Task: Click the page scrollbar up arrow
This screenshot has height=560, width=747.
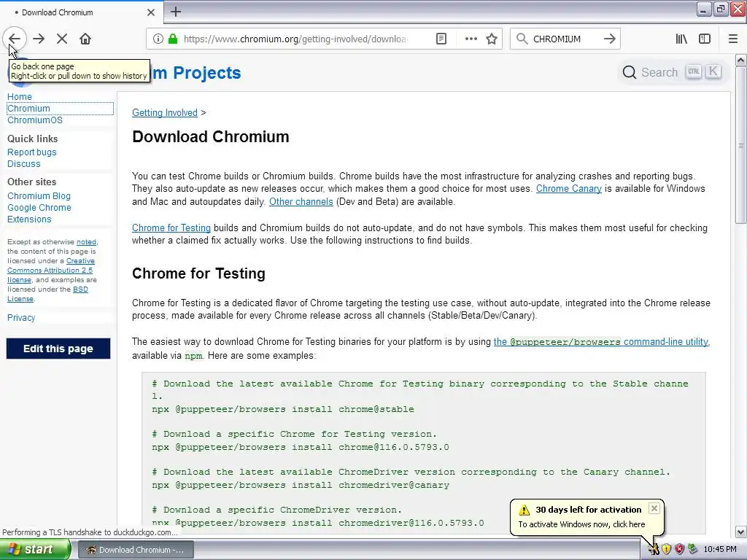Action: pyautogui.click(x=741, y=60)
